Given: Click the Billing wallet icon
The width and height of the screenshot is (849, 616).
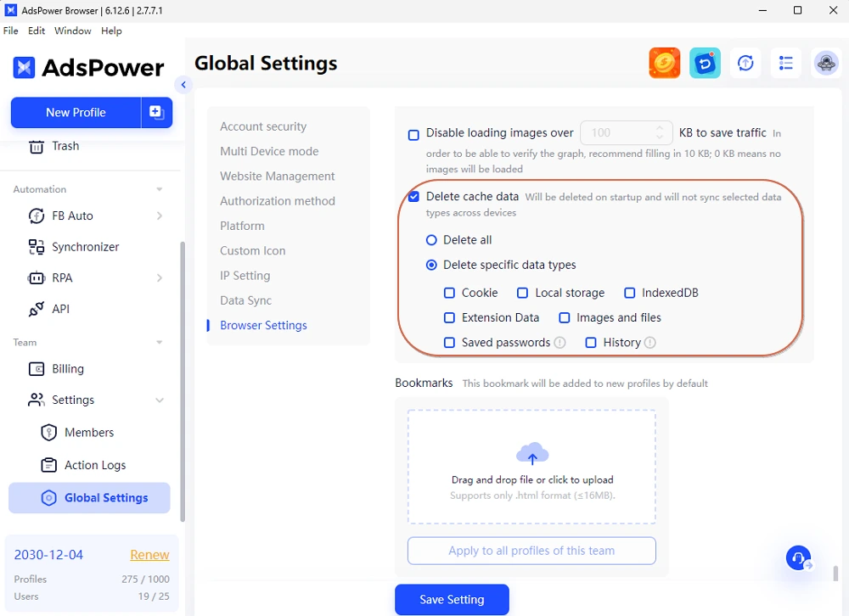Looking at the screenshot, I should click(x=37, y=369).
